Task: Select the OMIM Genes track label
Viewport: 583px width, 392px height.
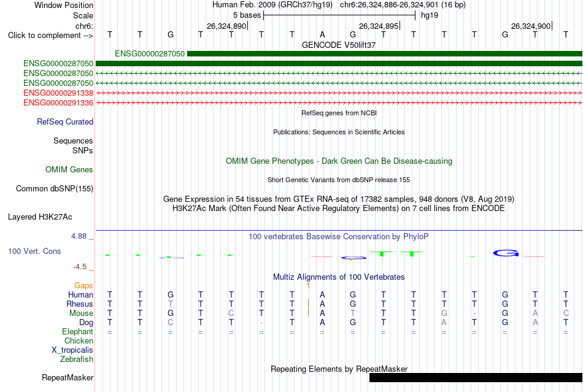Action: pos(69,169)
